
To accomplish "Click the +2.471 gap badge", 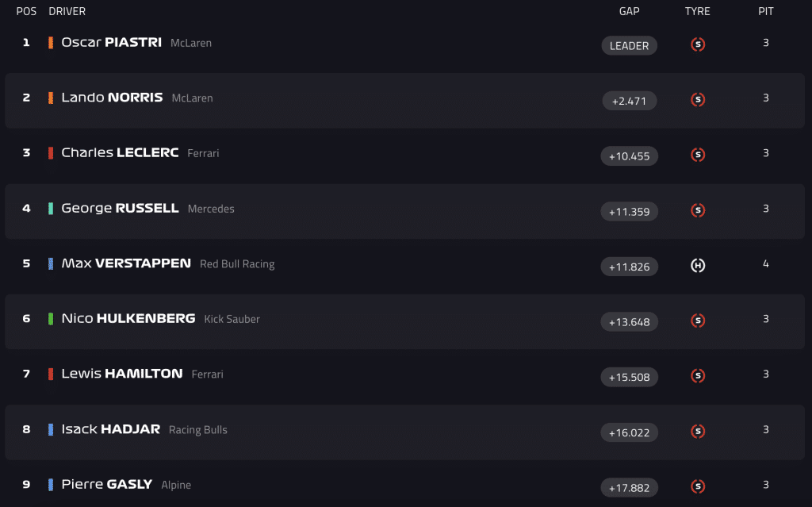I will coord(629,101).
